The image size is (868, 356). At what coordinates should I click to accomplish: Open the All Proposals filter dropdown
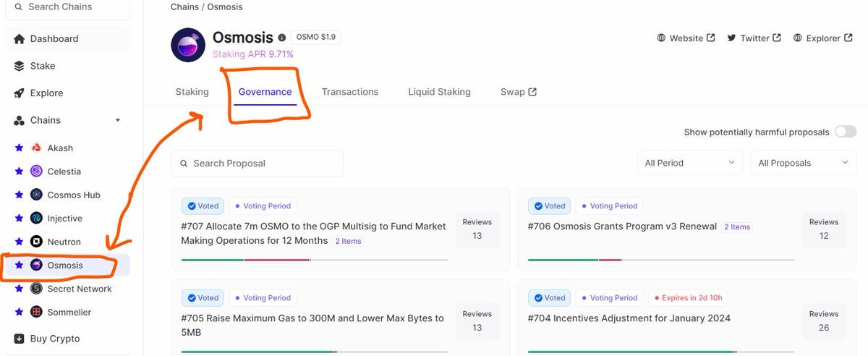tap(803, 163)
